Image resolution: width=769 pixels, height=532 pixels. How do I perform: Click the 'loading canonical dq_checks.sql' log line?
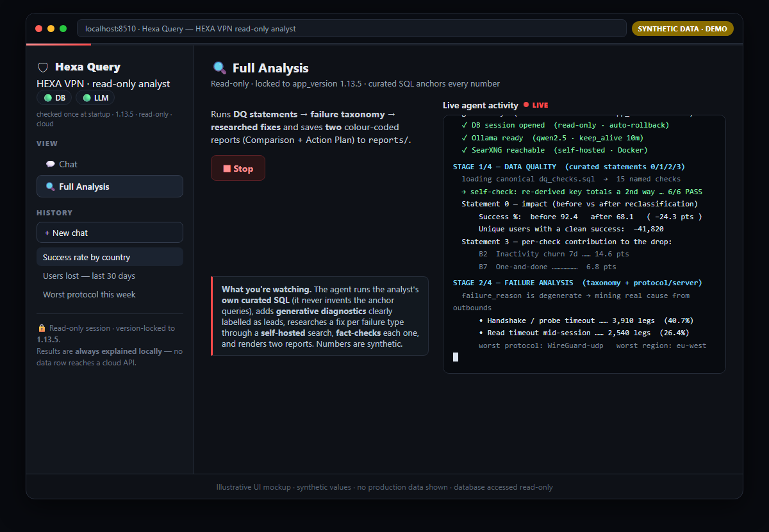tap(571, 179)
